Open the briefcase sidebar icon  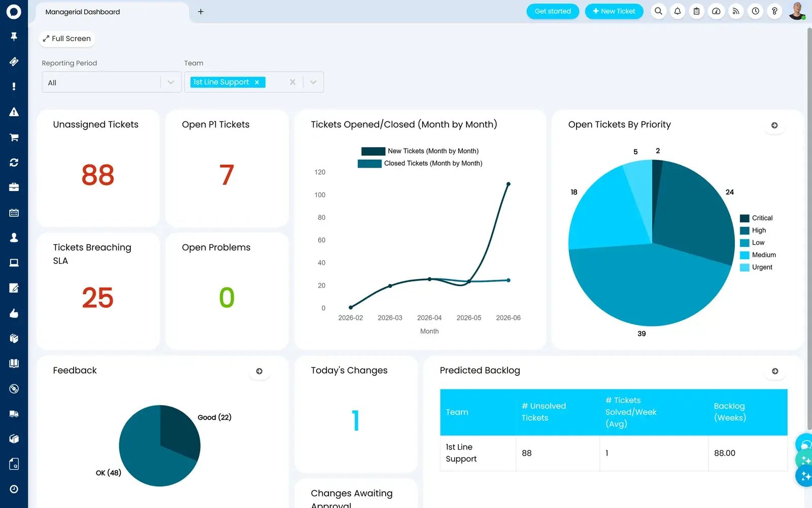(x=14, y=187)
